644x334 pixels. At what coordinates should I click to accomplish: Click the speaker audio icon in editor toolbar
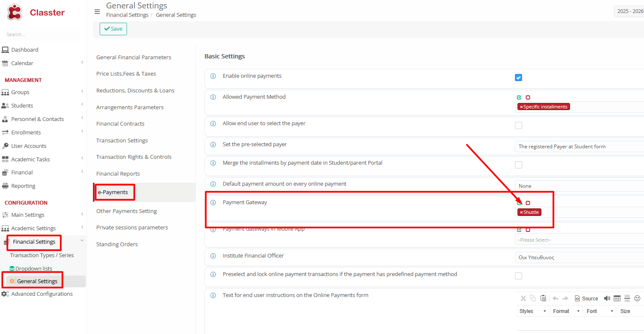(607, 298)
